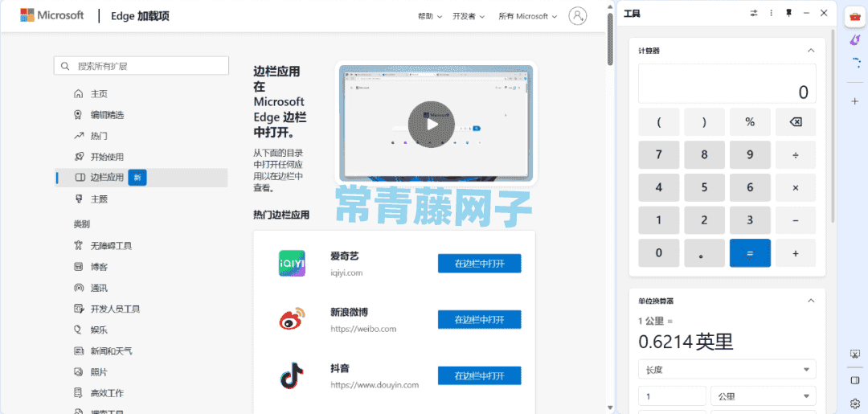Click calculator open parenthesis key
The image size is (868, 414).
pos(659,122)
